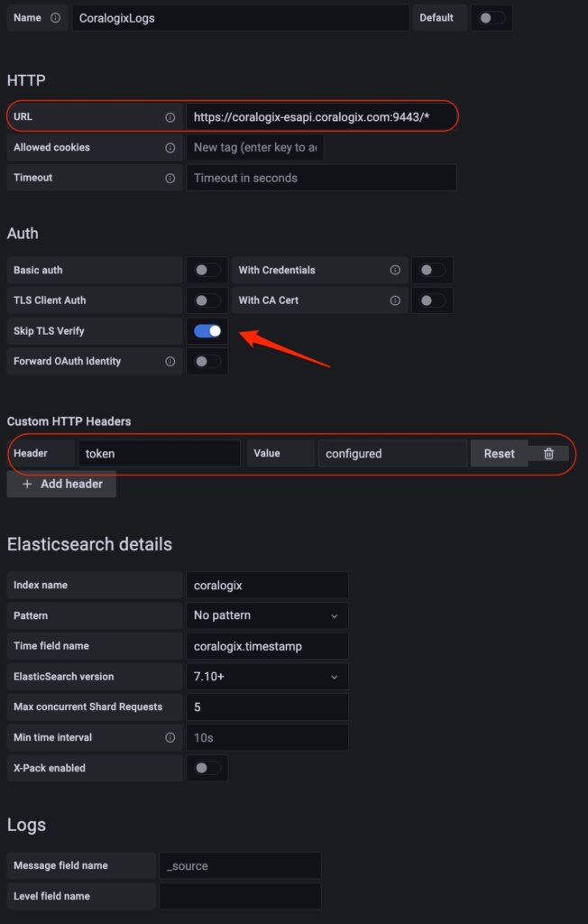Click the Allowed cookies tag input
Screen dimensions: 588x924
(x=254, y=148)
